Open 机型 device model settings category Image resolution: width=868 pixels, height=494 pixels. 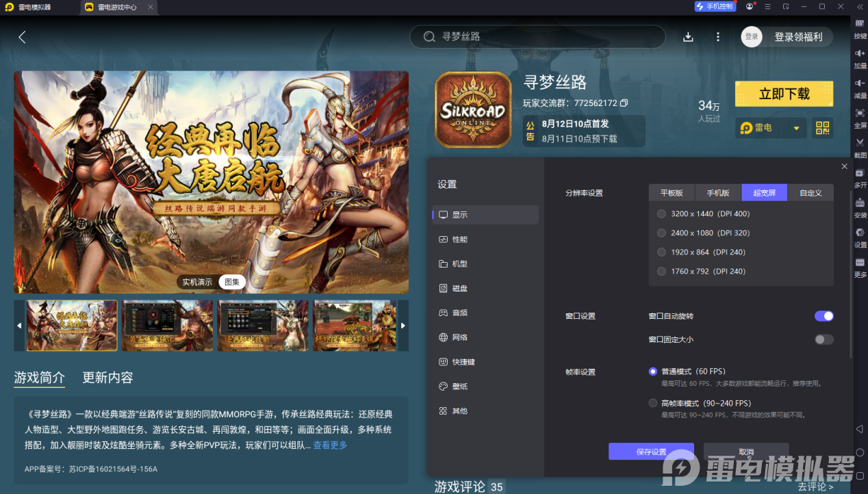click(x=485, y=263)
